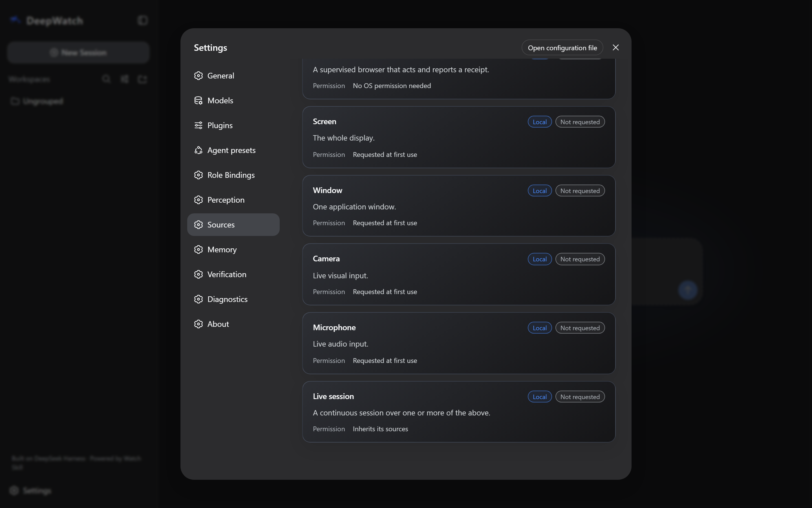Click the Live session source title
Screen dimensions: 812x508
pyautogui.click(x=333, y=397)
